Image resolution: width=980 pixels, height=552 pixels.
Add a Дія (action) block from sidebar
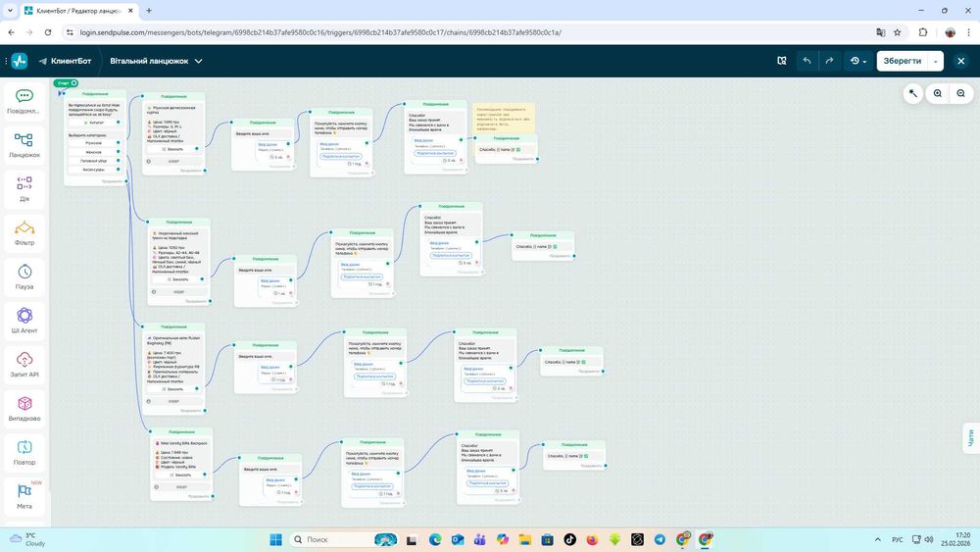tap(24, 189)
